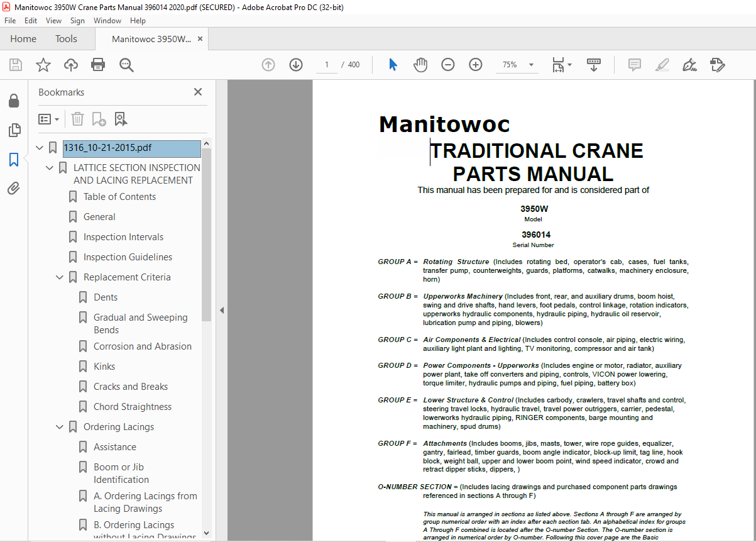Switch to the Home tab
Viewport: 756px width, 542px height.
tap(23, 39)
